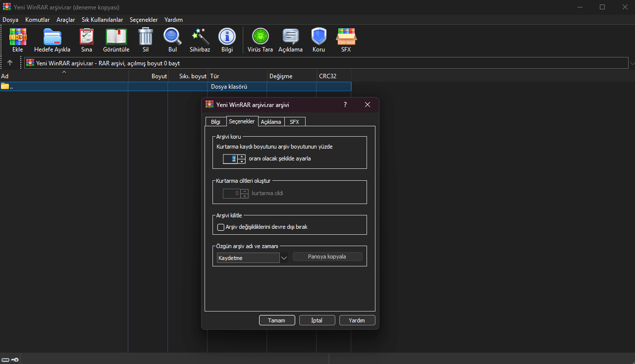
Task: Open the Kaydetme dropdown list
Action: [284, 258]
